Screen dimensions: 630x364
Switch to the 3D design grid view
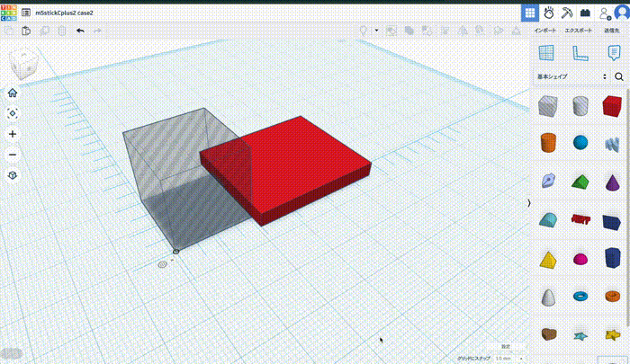click(529, 13)
